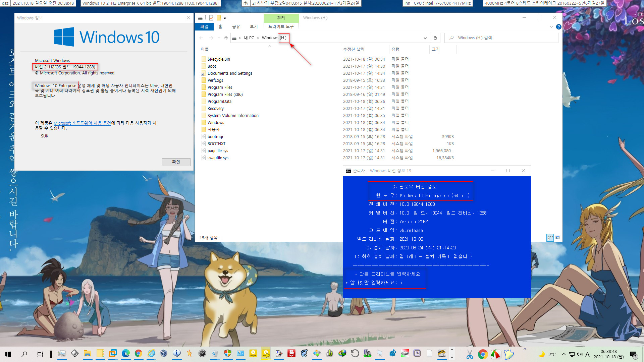Open Task View on taskbar
Image resolution: width=644 pixels, height=362 pixels.
tap(40, 354)
